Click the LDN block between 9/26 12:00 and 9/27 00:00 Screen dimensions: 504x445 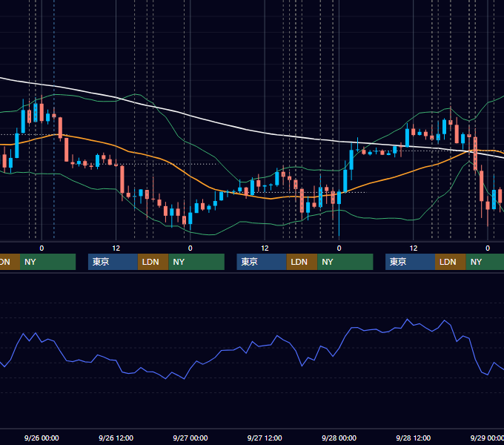[153, 262]
